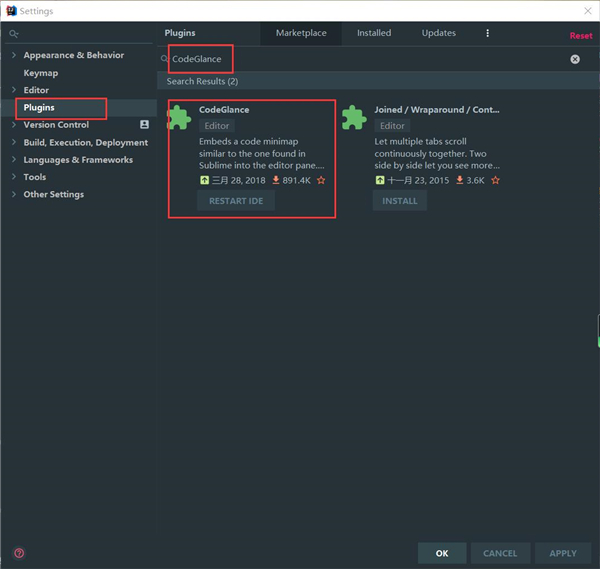Open the three-dot plugins options menu
Screen dimensions: 600x569
tap(488, 33)
